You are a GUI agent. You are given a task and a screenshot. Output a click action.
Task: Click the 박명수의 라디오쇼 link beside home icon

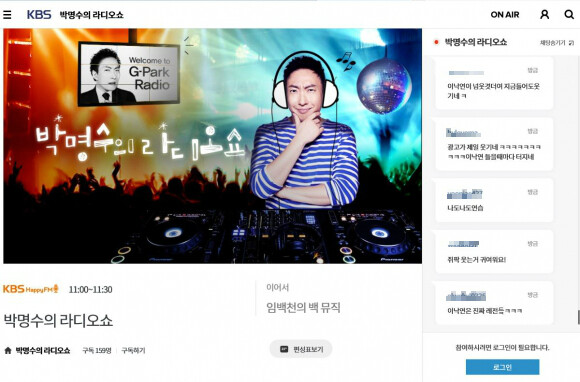43,350
